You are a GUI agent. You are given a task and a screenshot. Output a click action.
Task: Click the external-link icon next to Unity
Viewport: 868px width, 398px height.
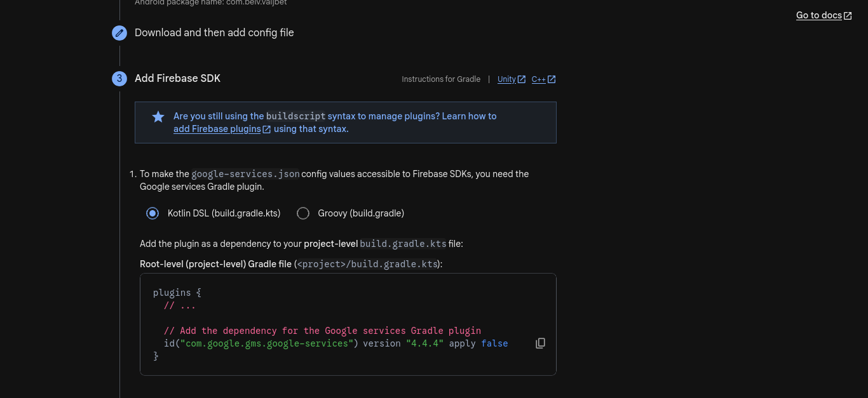point(522,79)
